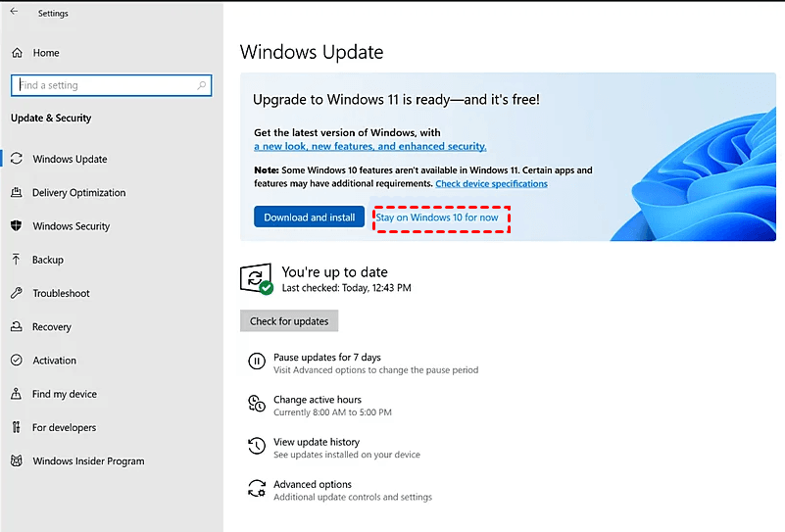This screenshot has width=785, height=532.
Task: Open Check device specifications link
Action: pyautogui.click(x=491, y=183)
